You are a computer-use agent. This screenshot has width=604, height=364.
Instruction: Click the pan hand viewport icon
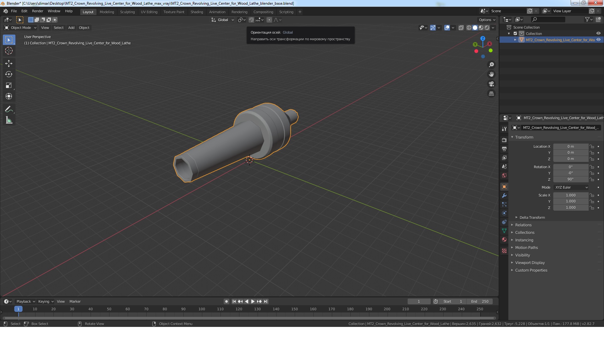click(491, 74)
